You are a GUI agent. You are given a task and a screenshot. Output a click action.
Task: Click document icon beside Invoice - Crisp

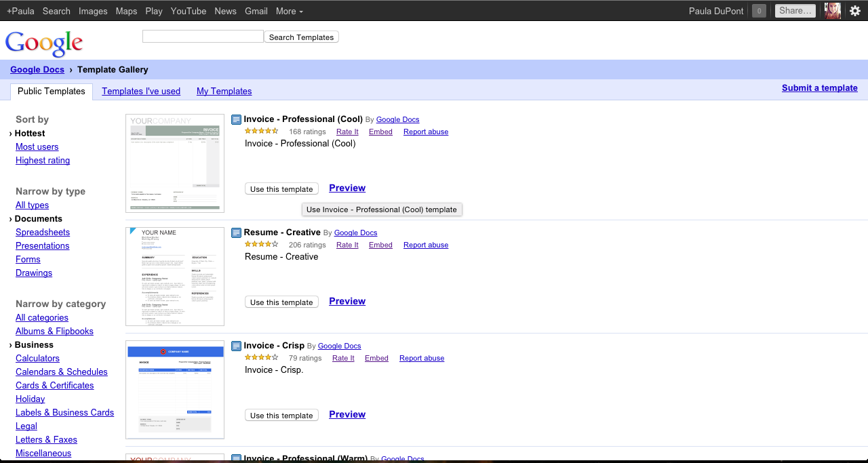coord(236,346)
